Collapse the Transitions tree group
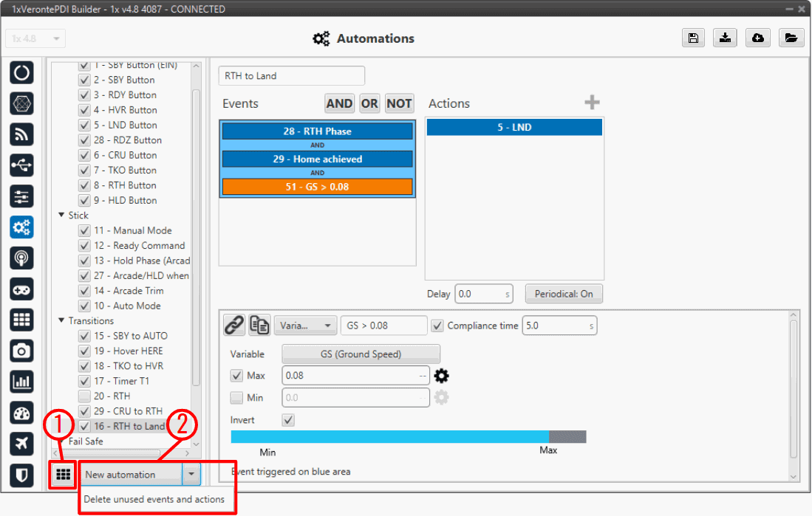 (x=61, y=321)
